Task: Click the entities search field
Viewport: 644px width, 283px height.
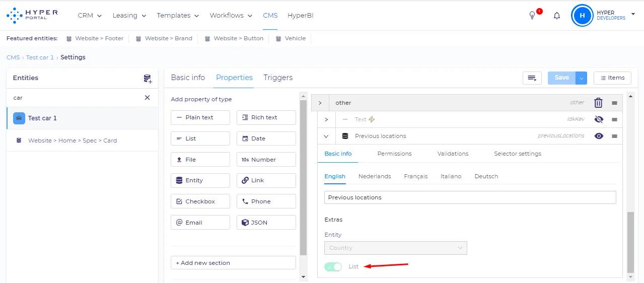Action: tap(77, 98)
